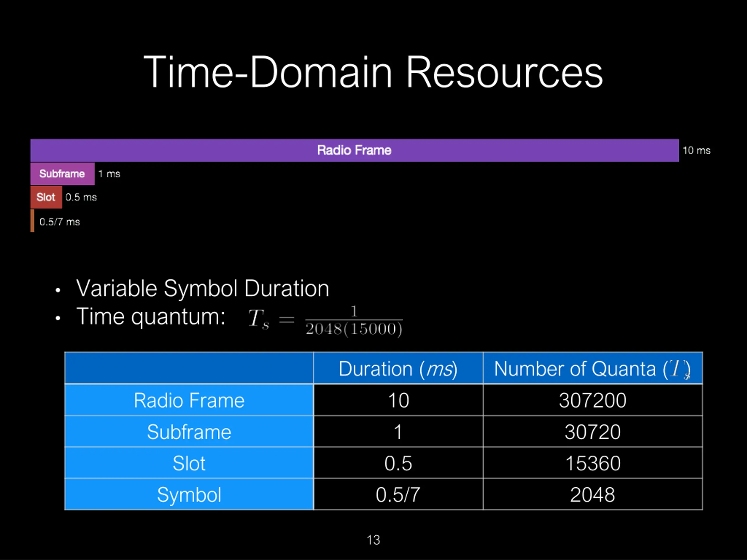Select the purple Radio Frame bar
The image size is (747, 560).
coord(355,150)
